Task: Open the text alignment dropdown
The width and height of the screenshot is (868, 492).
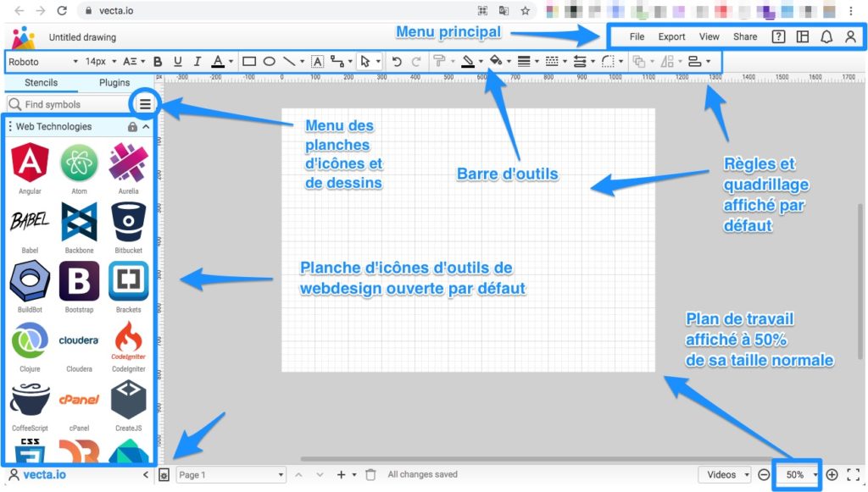Action: [x=133, y=61]
